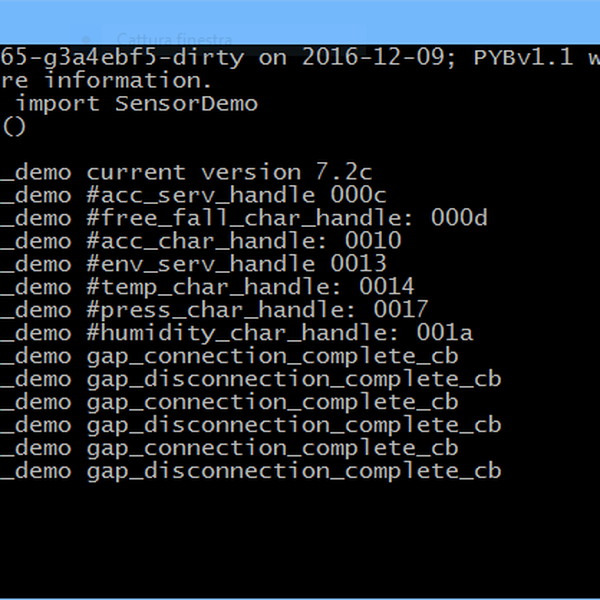
Task: Click the "import SensorDemo" command line
Action: point(137,103)
